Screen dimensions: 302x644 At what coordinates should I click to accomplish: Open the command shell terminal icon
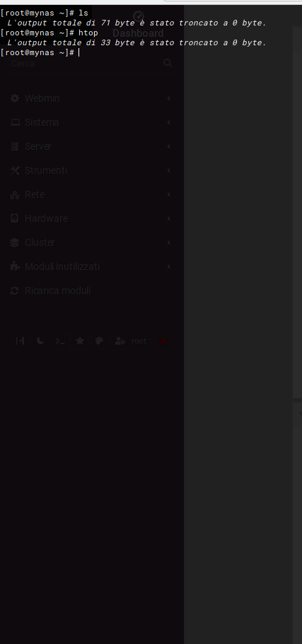click(60, 341)
